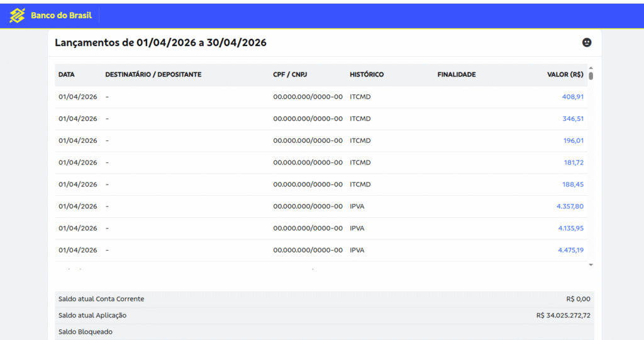The image size is (644, 340).
Task: Open the 4.357,80 IPVA value link
Action: click(570, 206)
